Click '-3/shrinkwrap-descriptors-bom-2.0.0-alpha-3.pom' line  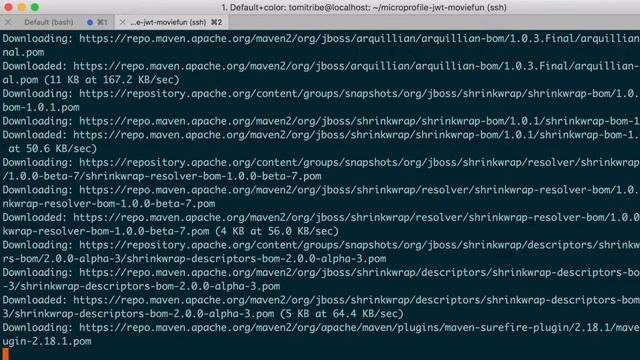pyautogui.click(x=141, y=287)
